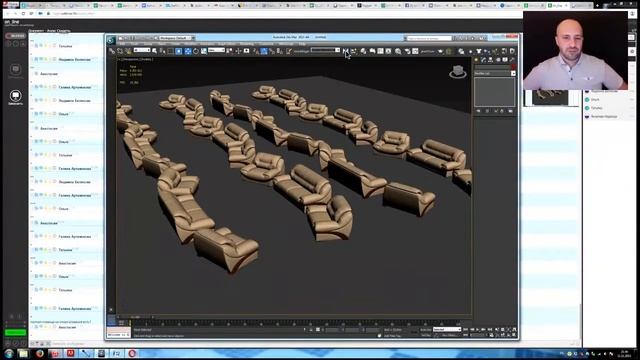This screenshot has height=360, width=640.
Task: Click the Key Filters button
Action: tap(448, 336)
